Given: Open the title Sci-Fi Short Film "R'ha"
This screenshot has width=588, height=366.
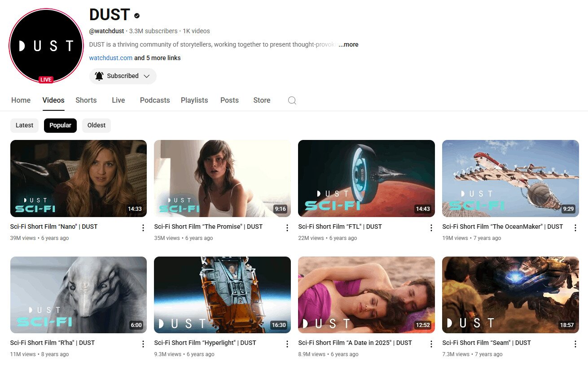Looking at the screenshot, I should pos(53,343).
